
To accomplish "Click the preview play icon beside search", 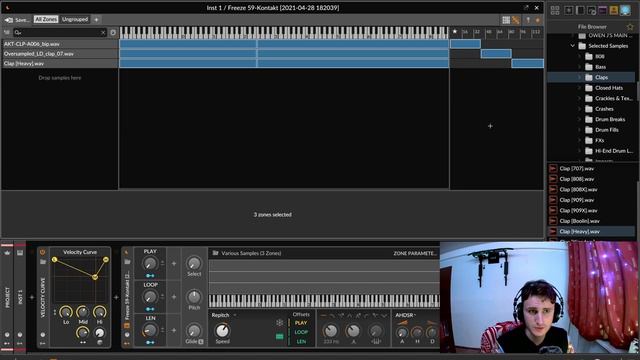I will [x=113, y=33].
